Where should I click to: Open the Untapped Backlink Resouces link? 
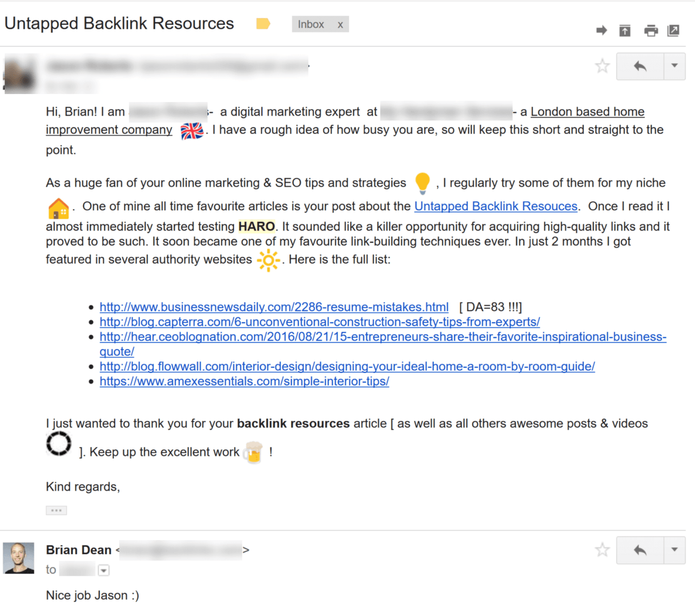click(496, 206)
